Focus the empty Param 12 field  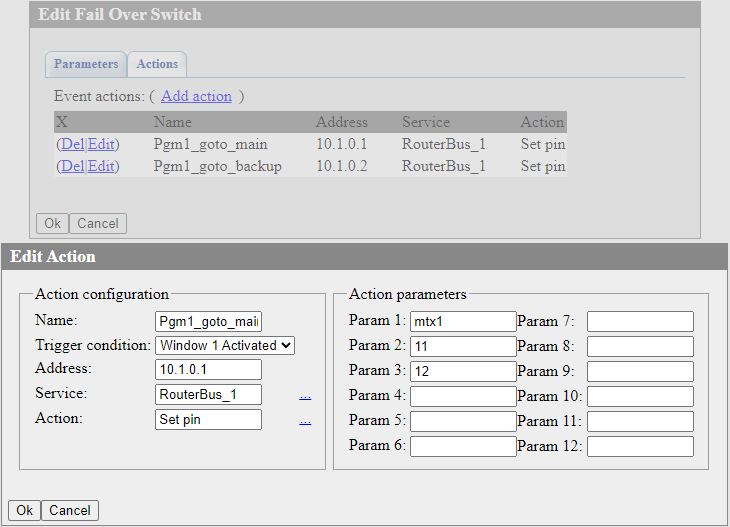[x=640, y=446]
